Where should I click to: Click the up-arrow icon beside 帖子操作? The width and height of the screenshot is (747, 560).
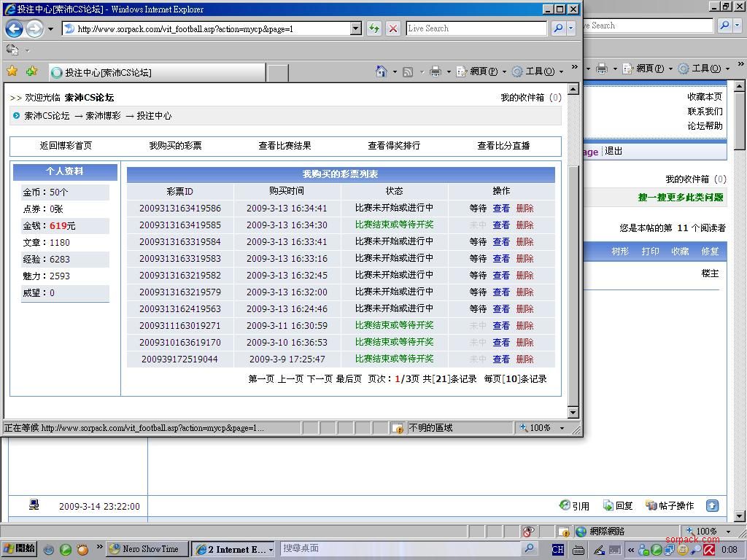(712, 505)
